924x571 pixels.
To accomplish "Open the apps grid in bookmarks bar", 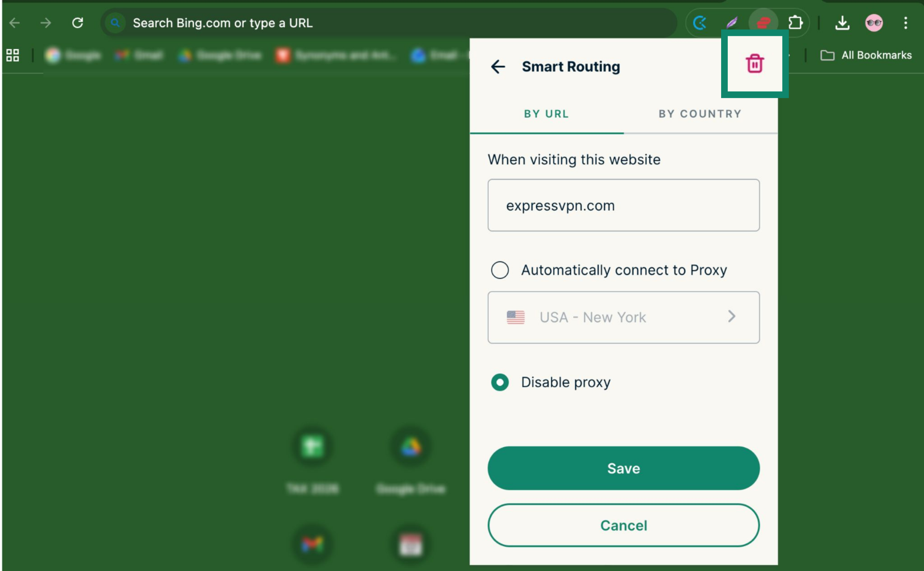I will [13, 55].
